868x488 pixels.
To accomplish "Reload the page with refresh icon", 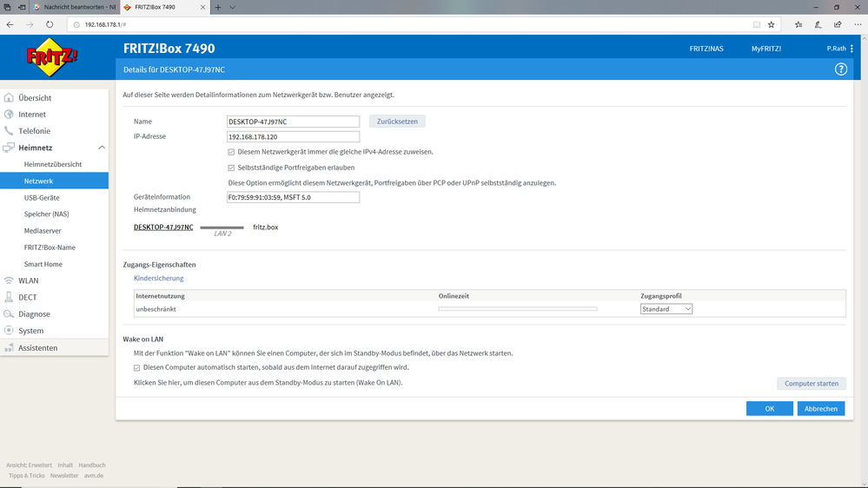I will coord(50,24).
